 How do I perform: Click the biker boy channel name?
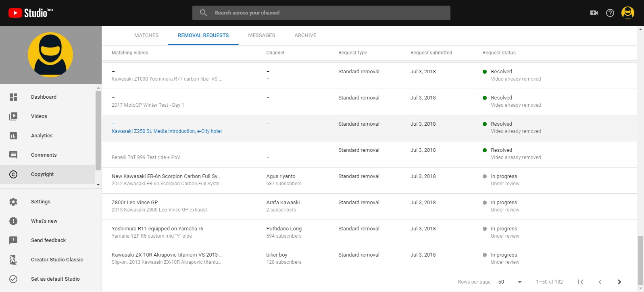click(277, 255)
